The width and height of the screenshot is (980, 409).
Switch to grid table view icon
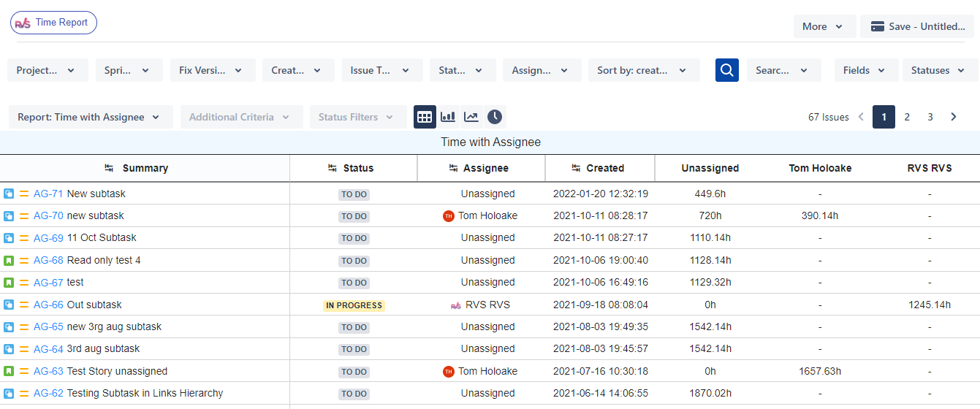425,117
